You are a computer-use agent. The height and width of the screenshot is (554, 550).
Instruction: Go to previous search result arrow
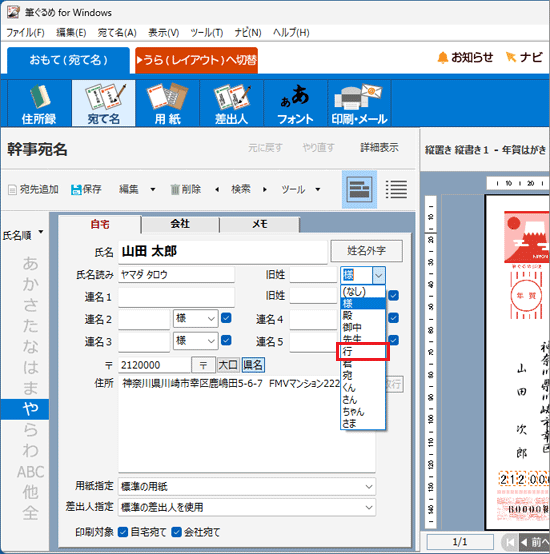(x=217, y=190)
